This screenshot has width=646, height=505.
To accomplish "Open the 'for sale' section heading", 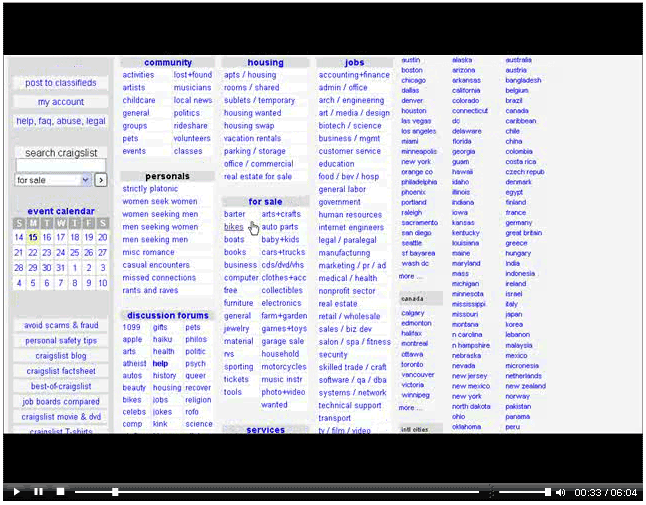I will (265, 202).
